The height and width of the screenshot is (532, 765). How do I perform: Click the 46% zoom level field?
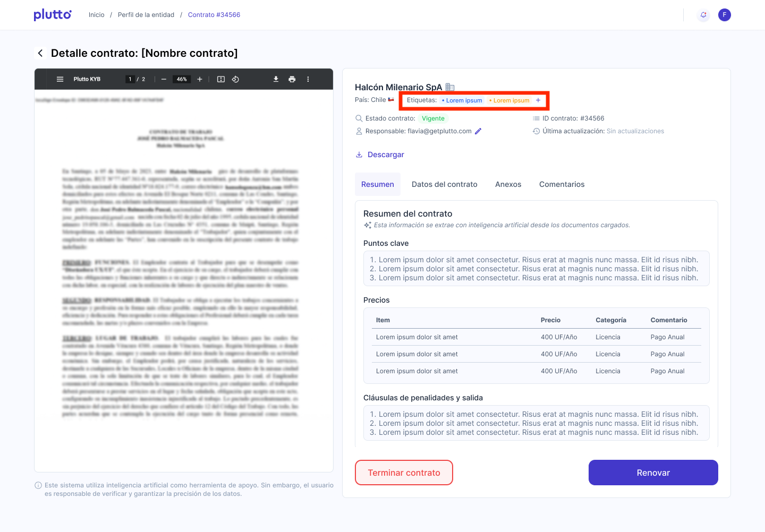click(182, 79)
